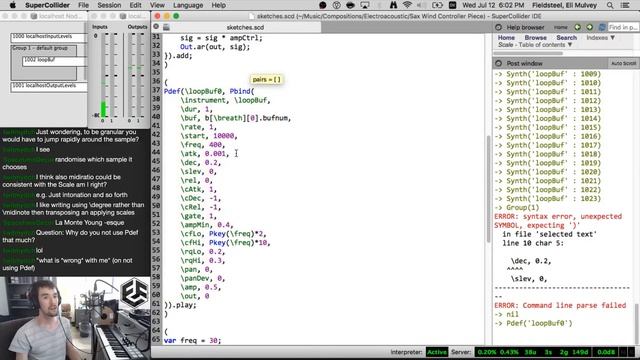
Task: Click the code editor vertical scrollbar
Action: pos(488,190)
